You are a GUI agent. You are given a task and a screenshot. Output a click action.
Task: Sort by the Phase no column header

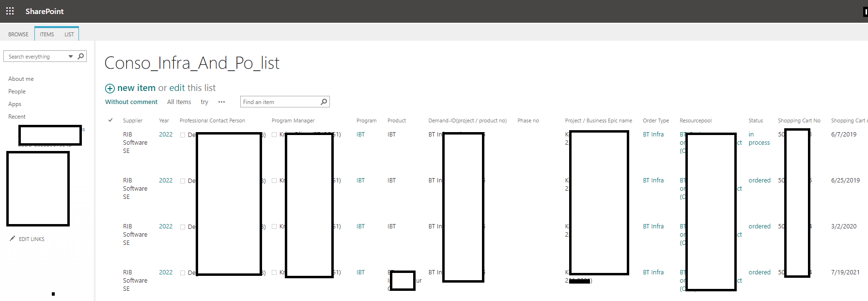[x=528, y=120]
